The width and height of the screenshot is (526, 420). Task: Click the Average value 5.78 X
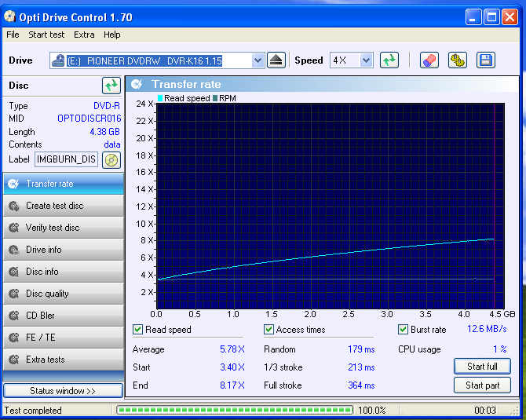pyautogui.click(x=232, y=349)
